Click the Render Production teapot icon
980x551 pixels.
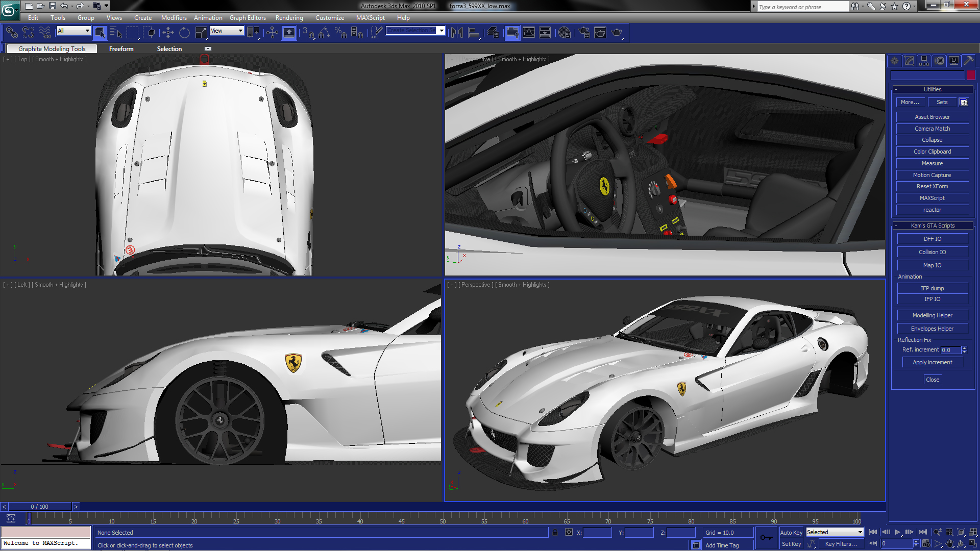617,33
